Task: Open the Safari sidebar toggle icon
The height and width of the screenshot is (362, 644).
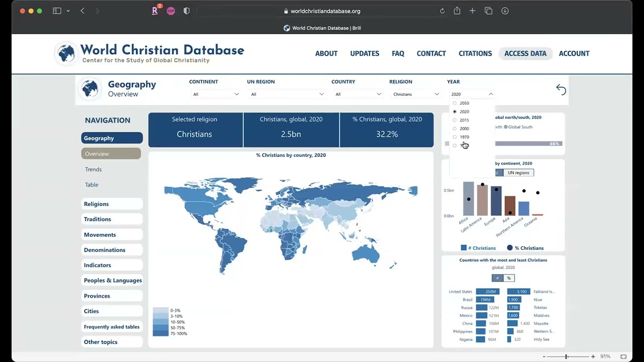Action: click(x=57, y=11)
